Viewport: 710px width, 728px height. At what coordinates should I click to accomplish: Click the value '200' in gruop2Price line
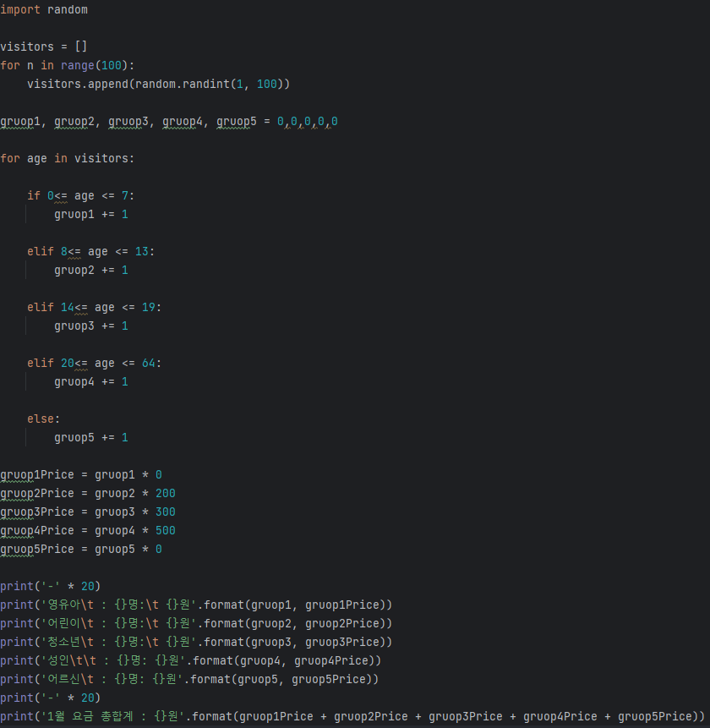tap(165, 494)
